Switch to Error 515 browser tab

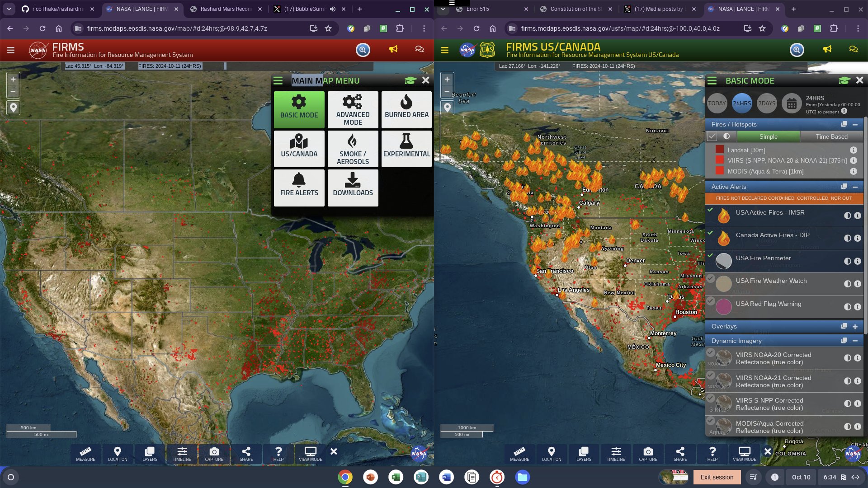[x=491, y=9]
